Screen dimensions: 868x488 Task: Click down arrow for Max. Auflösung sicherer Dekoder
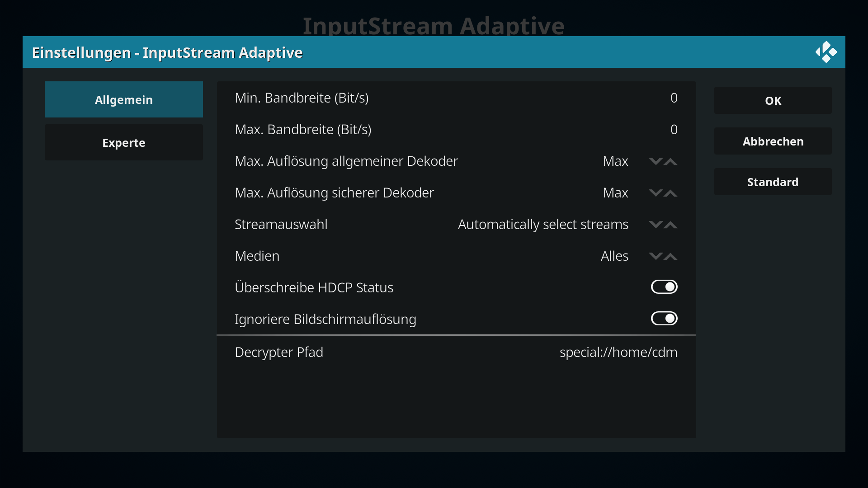656,193
